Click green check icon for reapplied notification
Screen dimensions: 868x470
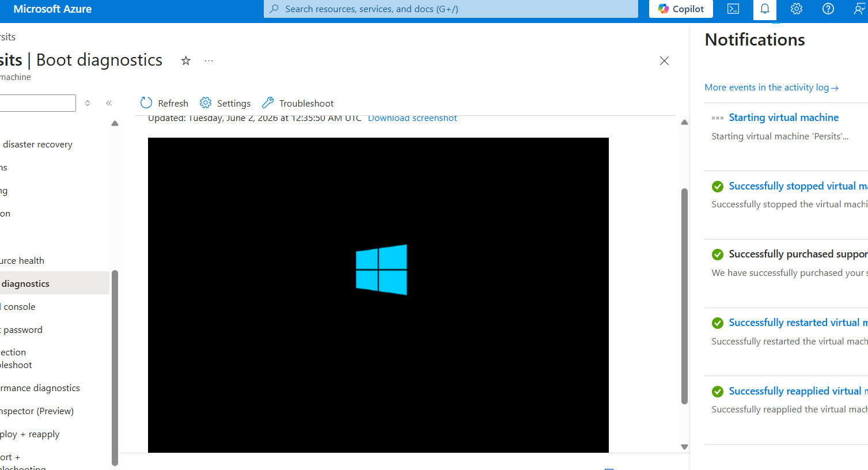click(718, 392)
